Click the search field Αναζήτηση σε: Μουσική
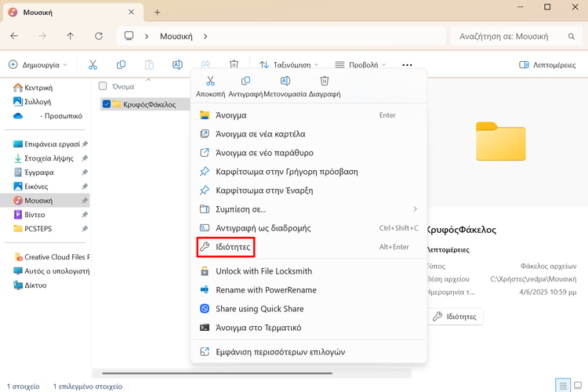 click(517, 36)
